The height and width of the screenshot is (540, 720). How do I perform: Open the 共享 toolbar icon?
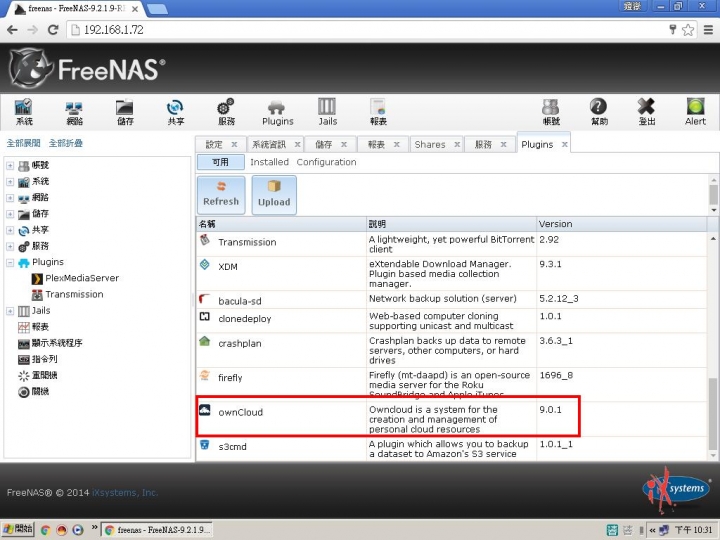[175, 112]
